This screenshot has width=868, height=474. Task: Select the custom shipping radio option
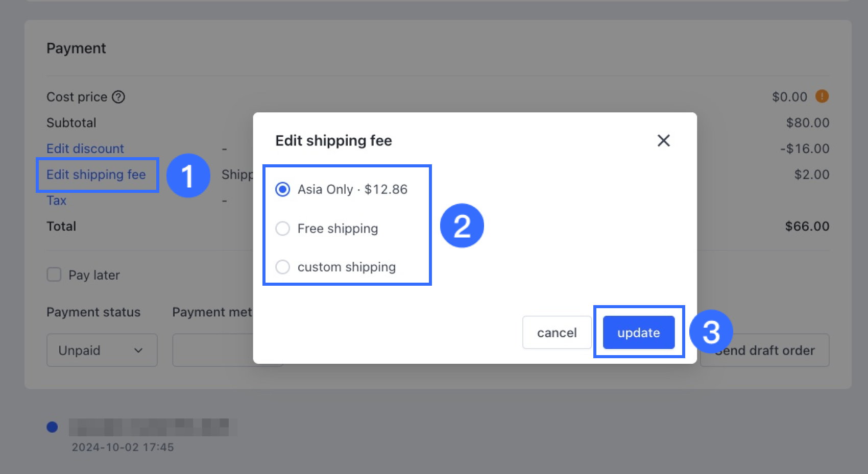283,267
